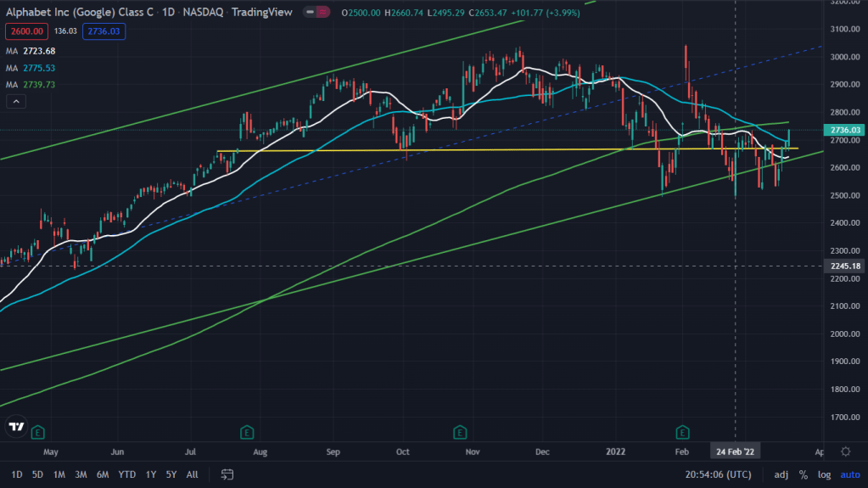Select the 1D time range
The width and height of the screenshot is (868, 488).
[x=17, y=474]
